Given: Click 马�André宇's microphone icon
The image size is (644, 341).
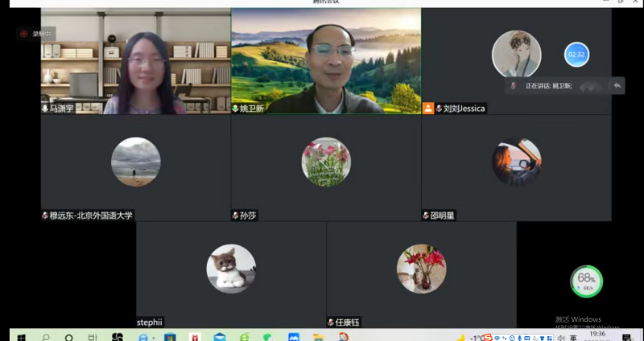Looking at the screenshot, I should (x=45, y=108).
